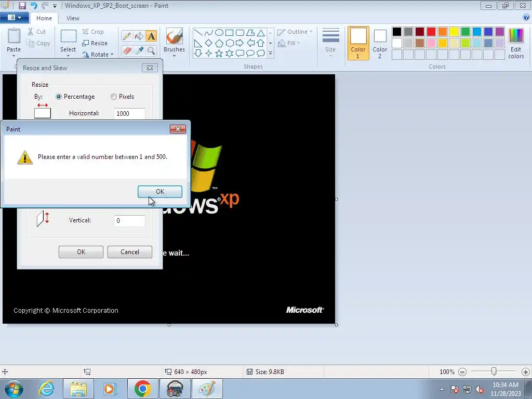Click the Copy command

[x=38, y=43]
